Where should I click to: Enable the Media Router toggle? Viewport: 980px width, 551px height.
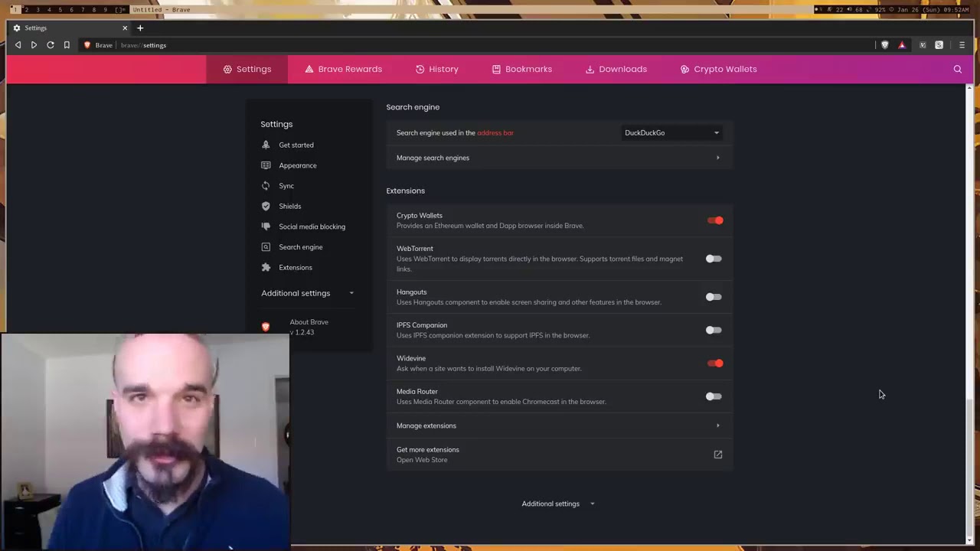click(714, 396)
